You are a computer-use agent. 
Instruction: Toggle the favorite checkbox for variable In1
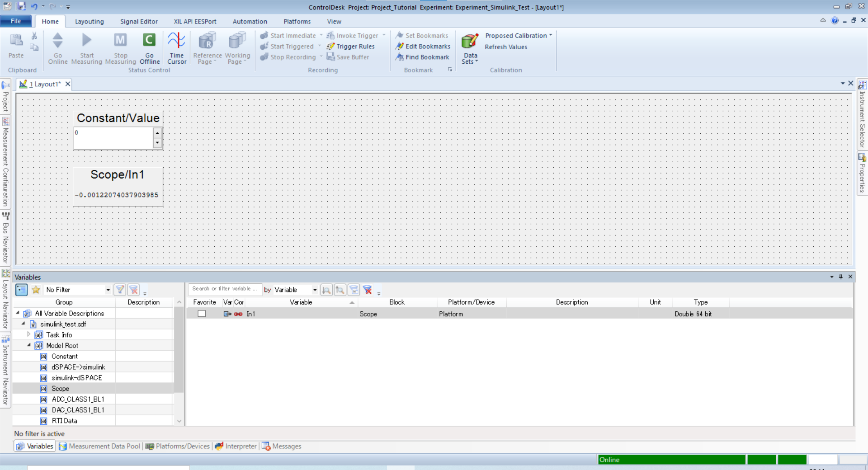[202, 313]
